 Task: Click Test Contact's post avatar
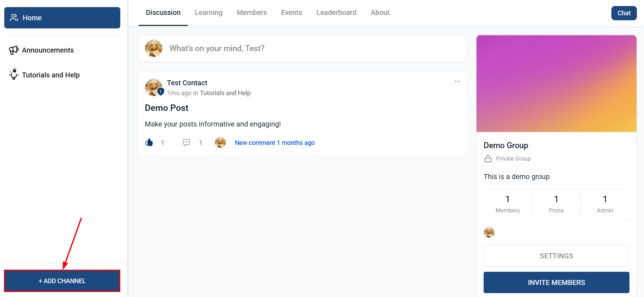(x=154, y=87)
